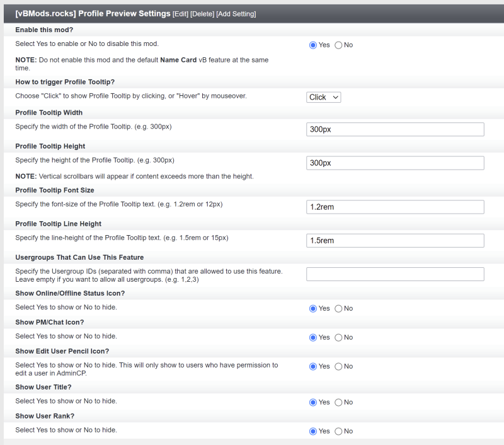Select No for Enable this mod
Viewport: 504px width, 445px height.
(338, 45)
